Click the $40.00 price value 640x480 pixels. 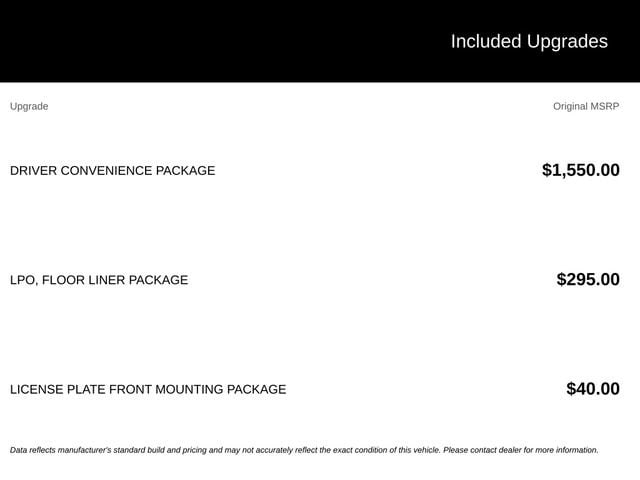[593, 389]
